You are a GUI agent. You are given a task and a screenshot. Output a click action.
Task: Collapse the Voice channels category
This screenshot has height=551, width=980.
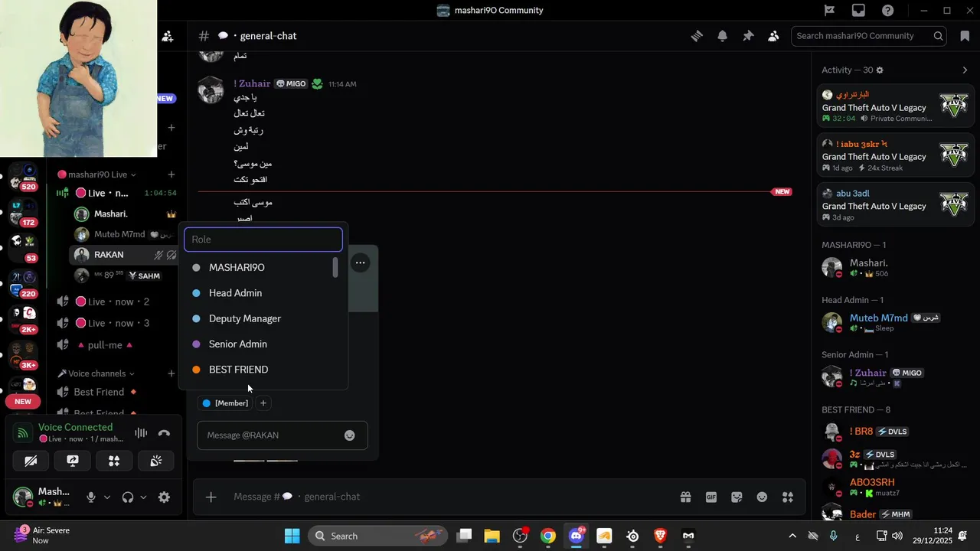pyautogui.click(x=97, y=373)
